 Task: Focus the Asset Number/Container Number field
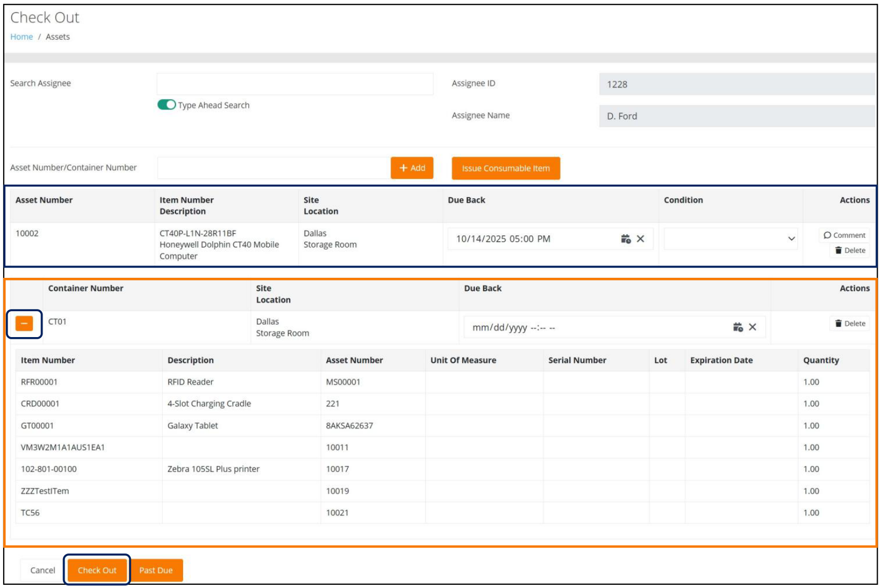coord(274,168)
